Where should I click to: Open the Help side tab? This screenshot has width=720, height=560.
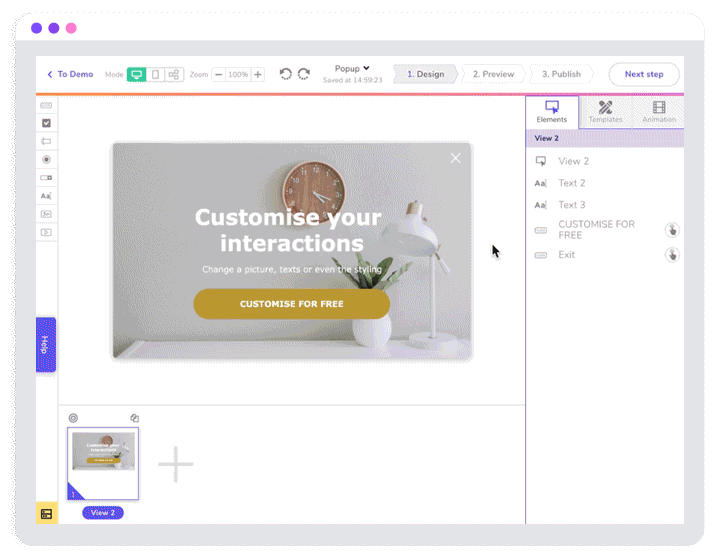pos(46,344)
